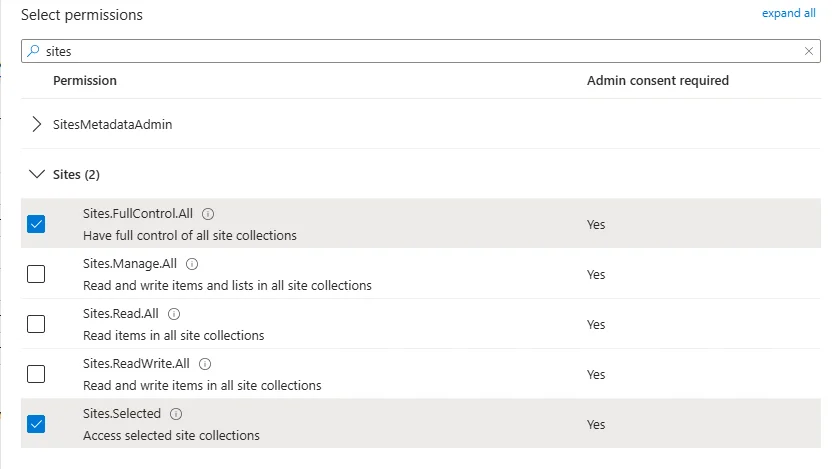This screenshot has height=469, width=840.
Task: Click 'Have full control of all site collections' text
Action: tap(190, 235)
